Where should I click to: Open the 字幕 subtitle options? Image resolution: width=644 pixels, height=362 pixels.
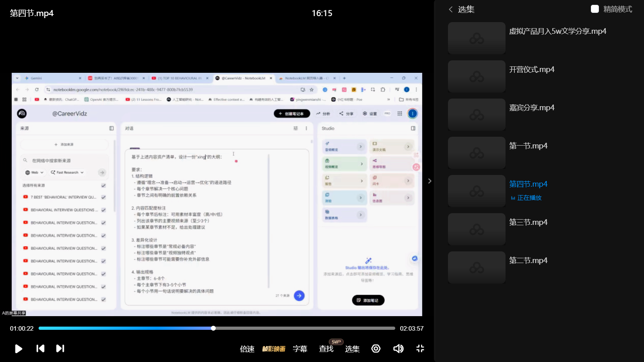pos(300,349)
